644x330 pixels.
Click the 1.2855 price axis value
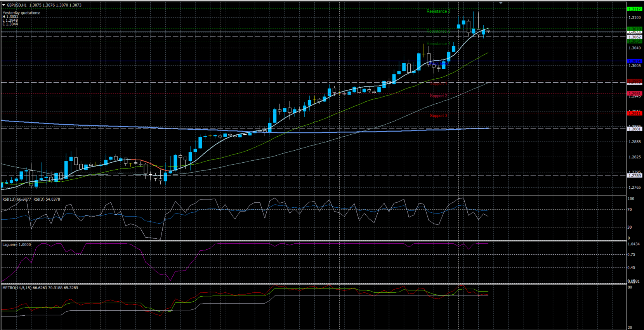(635, 142)
